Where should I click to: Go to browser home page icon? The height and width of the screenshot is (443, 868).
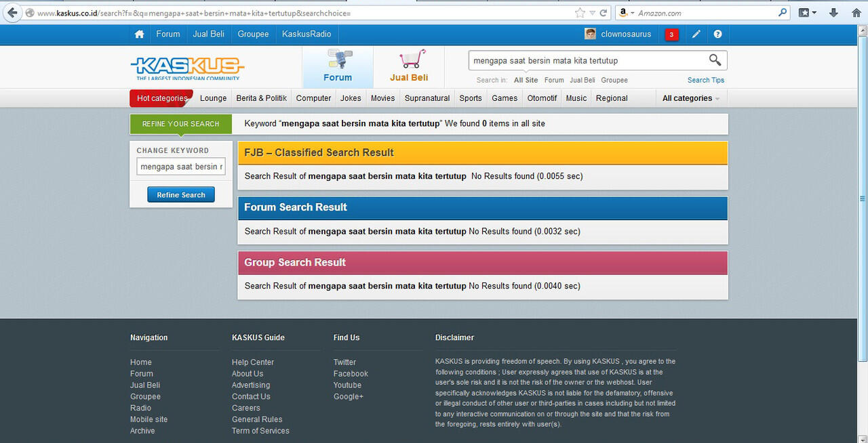pyautogui.click(x=856, y=13)
